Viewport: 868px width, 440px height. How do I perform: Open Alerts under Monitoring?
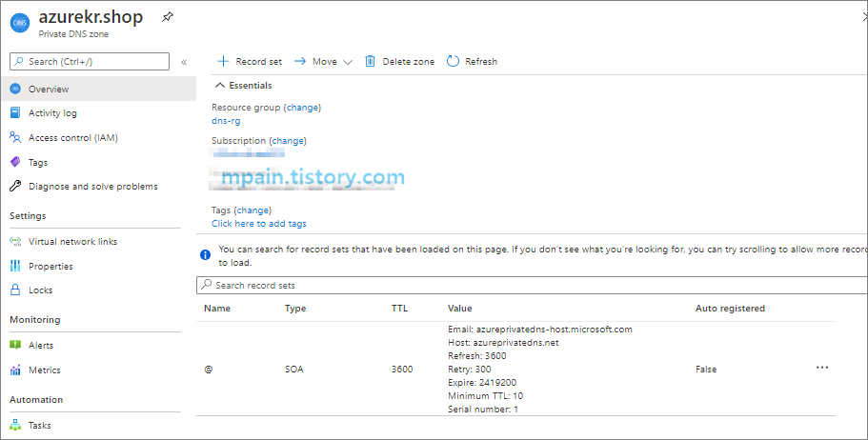point(41,346)
